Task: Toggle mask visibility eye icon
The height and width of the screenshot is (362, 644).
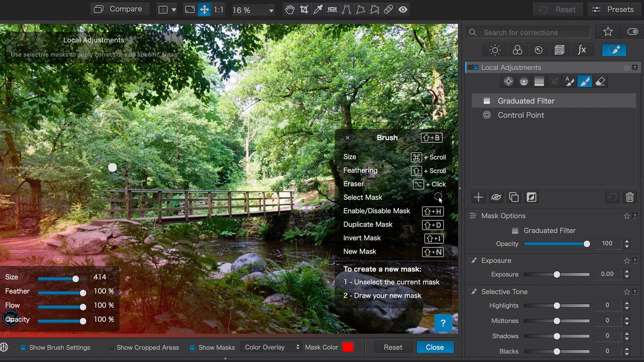Action: click(496, 197)
